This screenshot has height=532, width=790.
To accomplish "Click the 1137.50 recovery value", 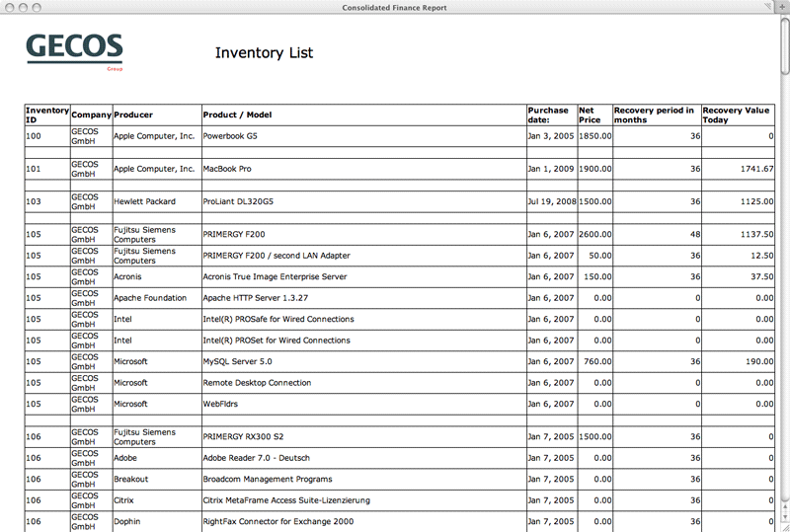I will tap(738, 234).
